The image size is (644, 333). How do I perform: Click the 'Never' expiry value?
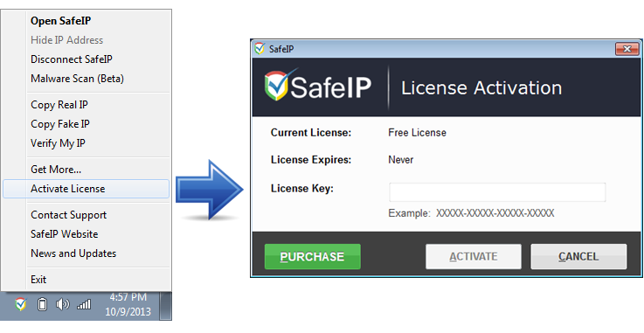(x=401, y=160)
